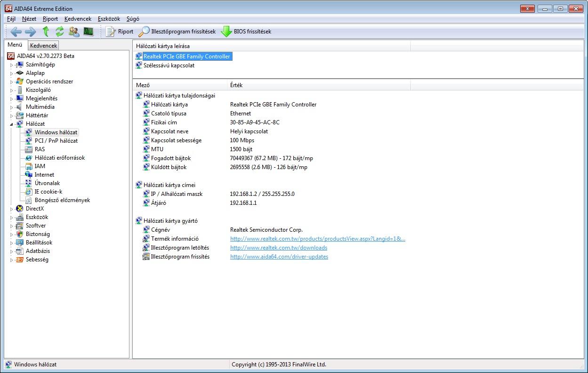This screenshot has width=588, height=373.
Task: Switch to the Menü tab
Action: [x=15, y=45]
